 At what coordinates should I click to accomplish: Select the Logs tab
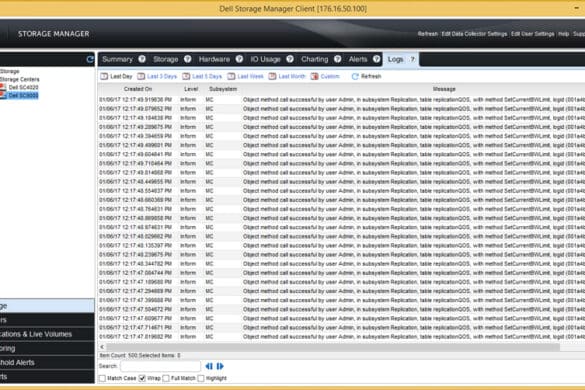(x=395, y=59)
